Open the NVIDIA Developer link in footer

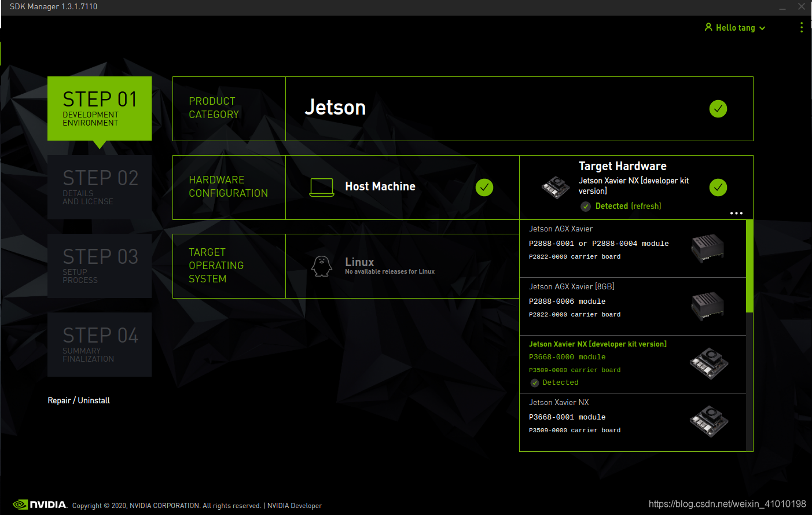click(295, 506)
